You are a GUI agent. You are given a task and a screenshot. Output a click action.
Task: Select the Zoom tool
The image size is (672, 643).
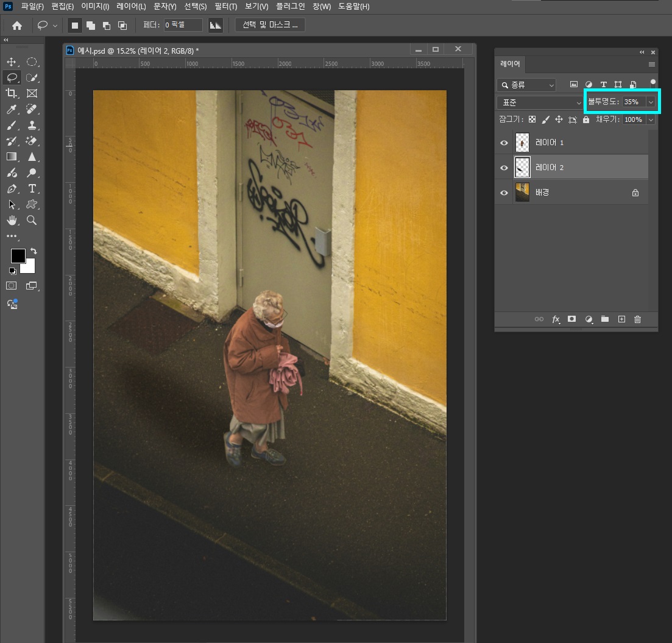point(32,221)
